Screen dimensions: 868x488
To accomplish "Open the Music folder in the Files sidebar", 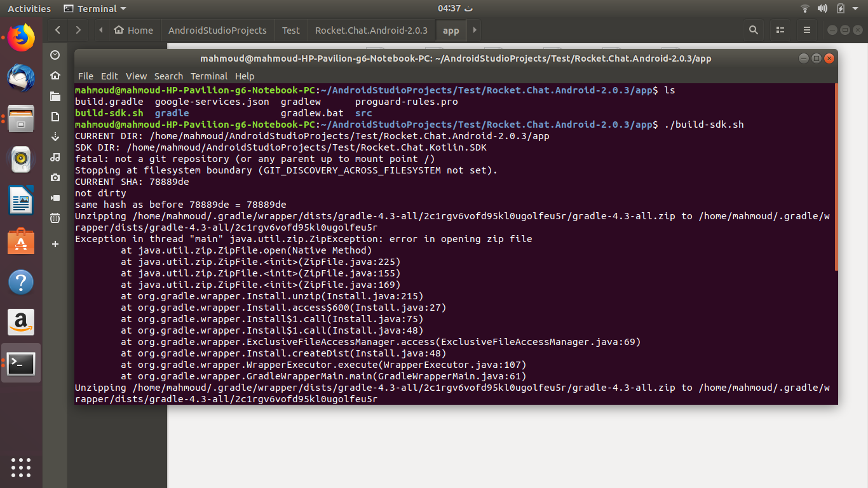I will (x=55, y=157).
